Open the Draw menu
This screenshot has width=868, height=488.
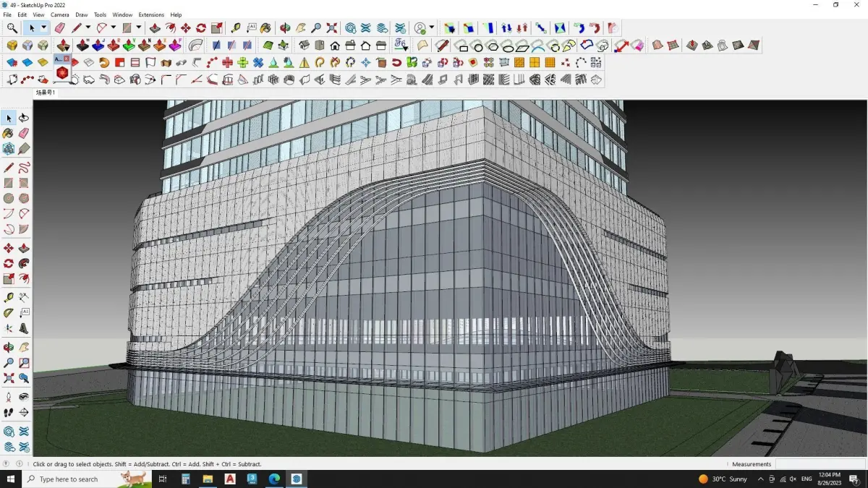pyautogui.click(x=82, y=14)
